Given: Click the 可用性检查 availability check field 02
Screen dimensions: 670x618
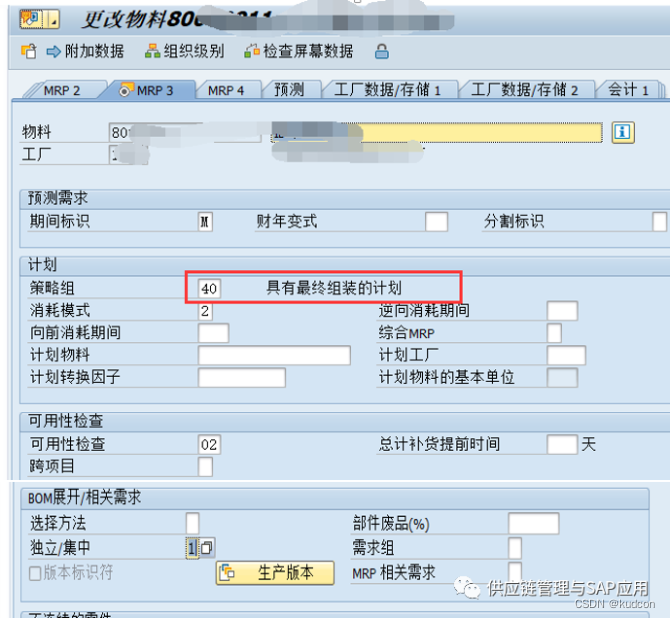Looking at the screenshot, I should [x=209, y=444].
